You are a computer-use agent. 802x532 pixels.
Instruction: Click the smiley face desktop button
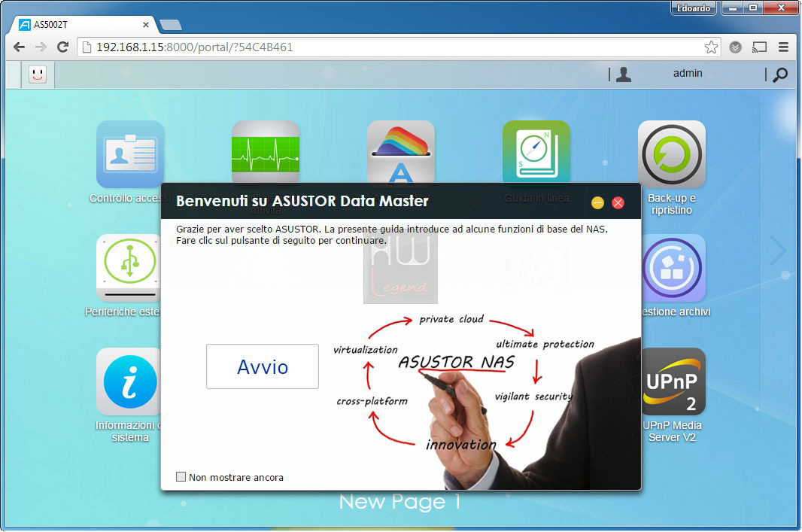point(38,74)
